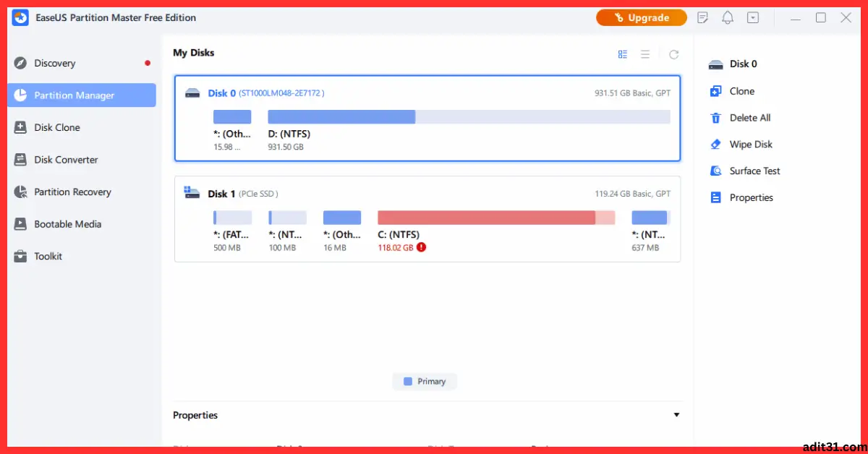Select Partition Manager in sidebar
The width and height of the screenshot is (868, 454).
click(x=81, y=95)
